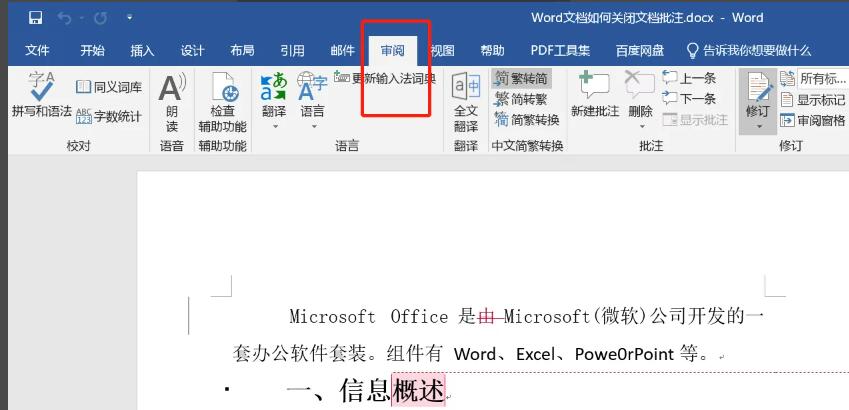Click PoweOrPoint in the document
Image resolution: width=849 pixels, height=410 pixels.
pyautogui.click(x=624, y=354)
